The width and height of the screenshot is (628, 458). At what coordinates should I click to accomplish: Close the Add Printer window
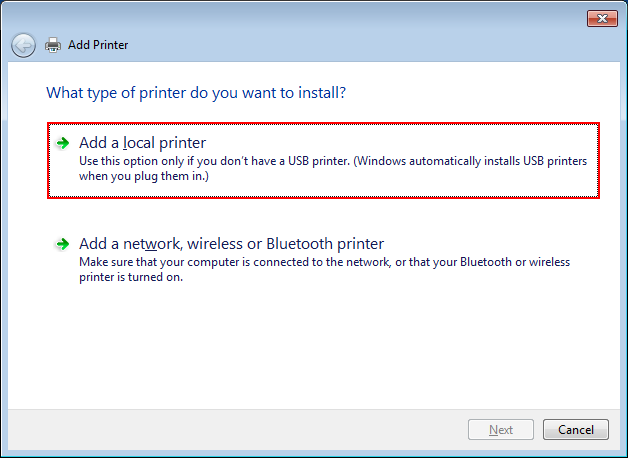[x=600, y=18]
